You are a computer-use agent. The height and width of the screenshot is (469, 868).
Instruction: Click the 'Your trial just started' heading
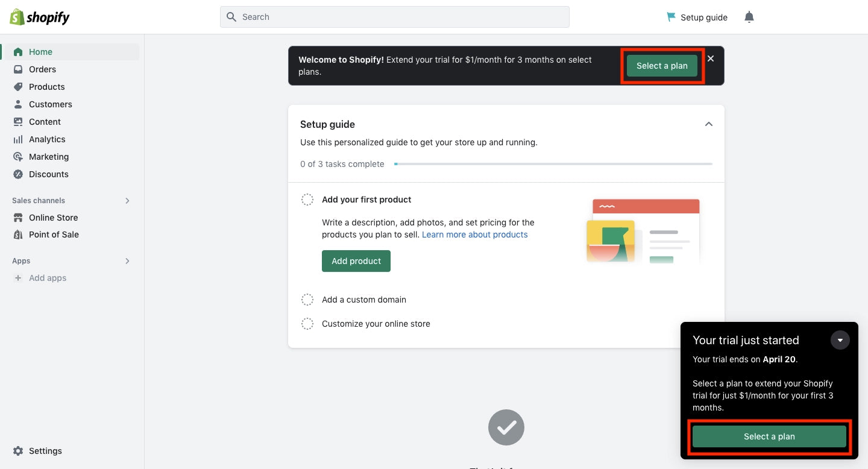[746, 341]
